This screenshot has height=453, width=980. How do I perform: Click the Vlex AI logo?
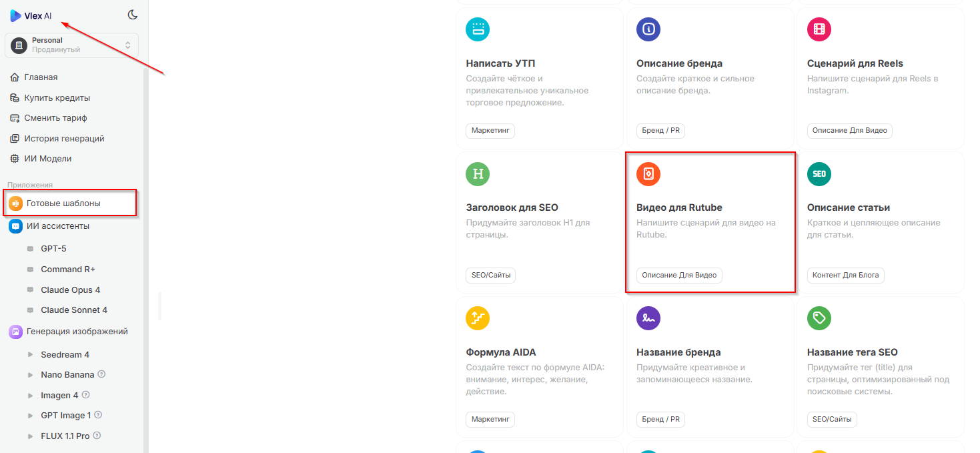(31, 16)
